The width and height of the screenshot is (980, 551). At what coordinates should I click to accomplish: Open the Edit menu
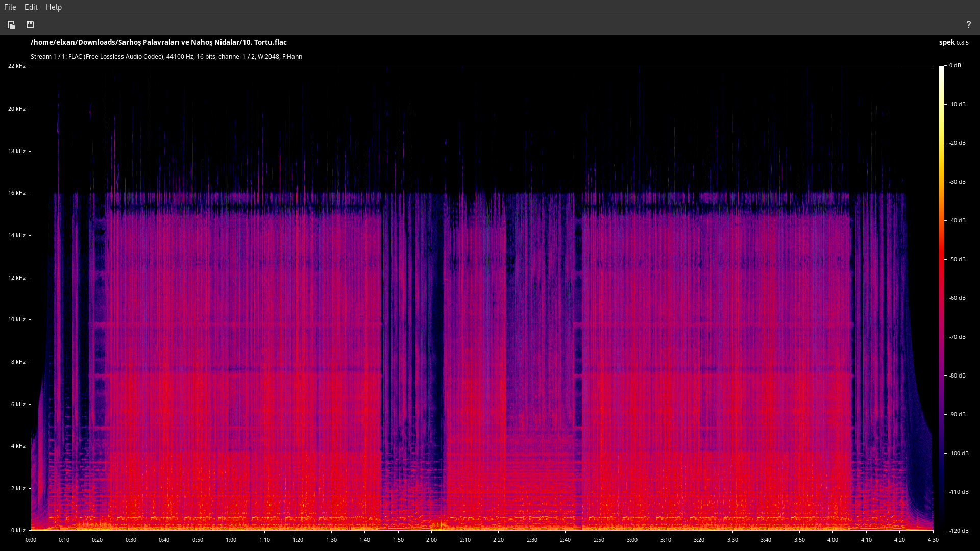click(x=31, y=7)
